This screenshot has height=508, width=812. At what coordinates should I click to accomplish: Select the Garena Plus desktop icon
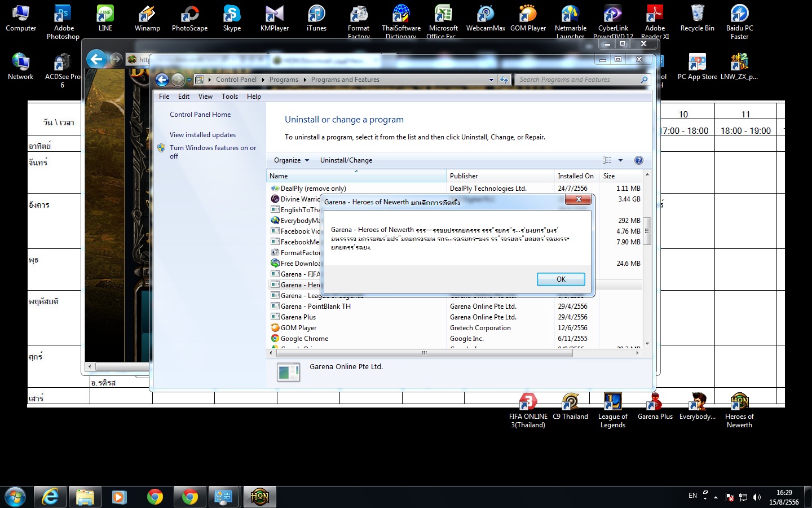click(655, 407)
